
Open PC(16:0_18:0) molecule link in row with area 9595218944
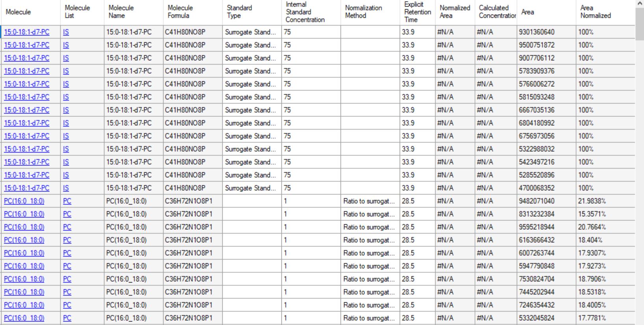tap(24, 227)
